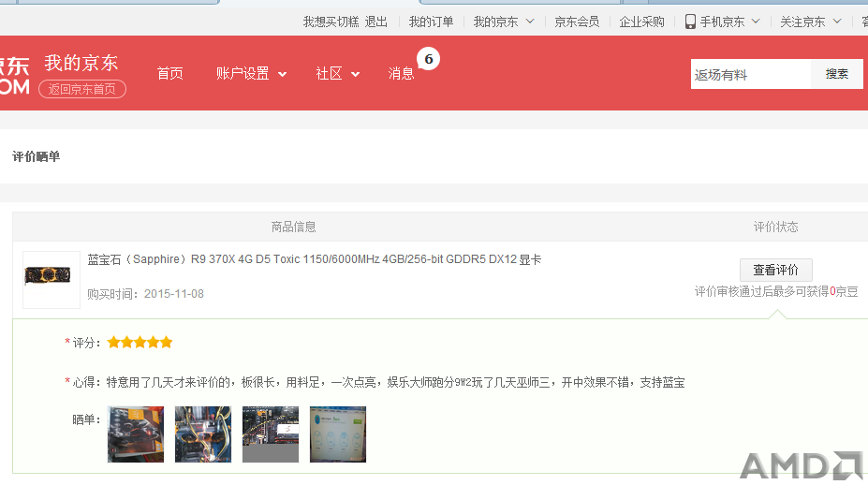Click the 退出 logout link
The width and height of the screenshot is (868, 485).
click(375, 22)
